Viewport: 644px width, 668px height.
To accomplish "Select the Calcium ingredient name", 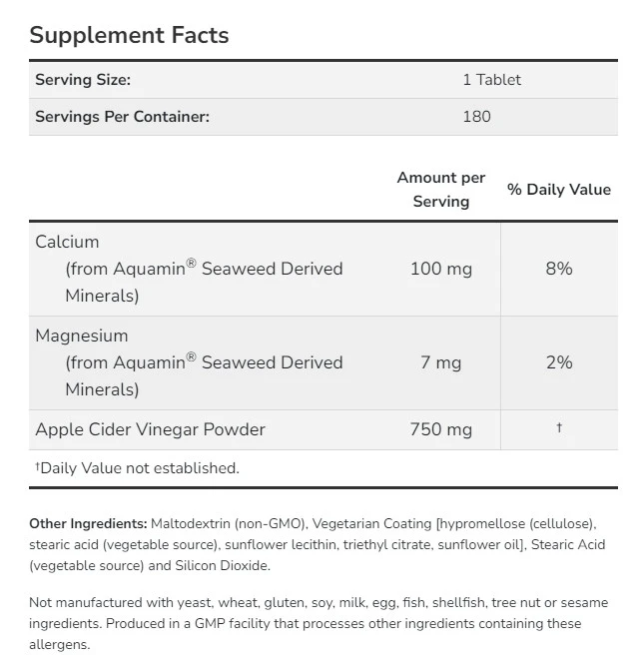I will 68,242.
